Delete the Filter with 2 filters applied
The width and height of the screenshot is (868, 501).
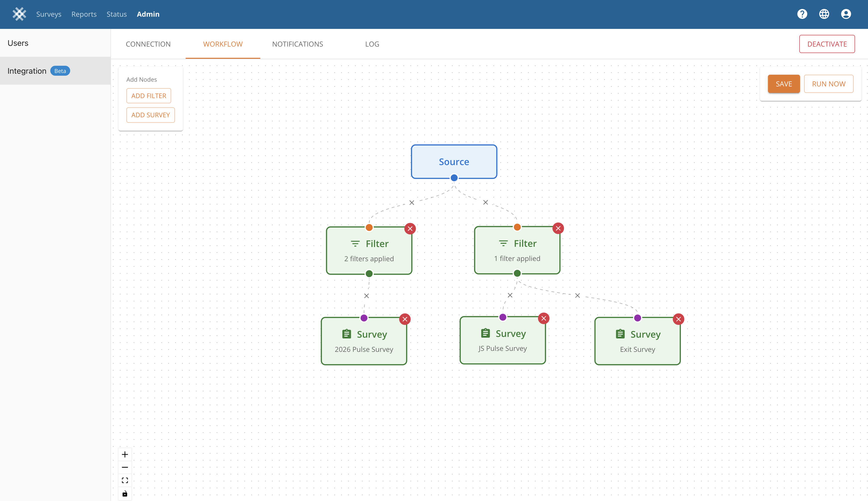[x=410, y=229]
